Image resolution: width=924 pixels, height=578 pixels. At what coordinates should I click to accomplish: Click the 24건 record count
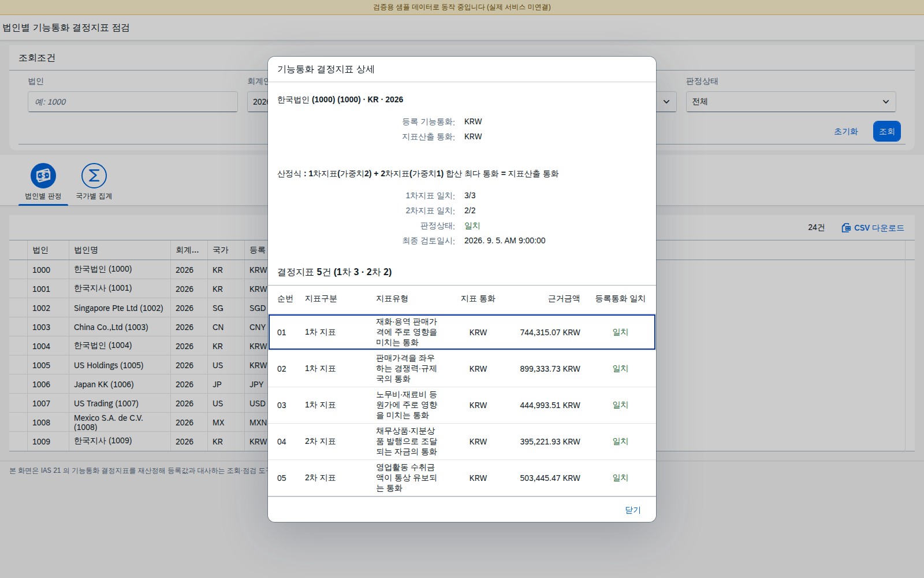coord(816,228)
